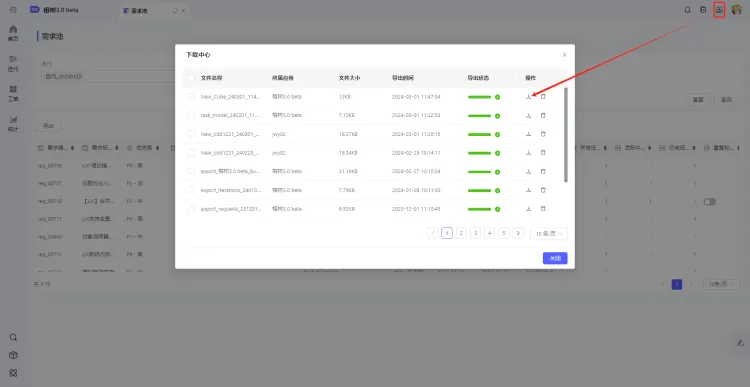Delete the 31.19KB export file record

[543, 171]
